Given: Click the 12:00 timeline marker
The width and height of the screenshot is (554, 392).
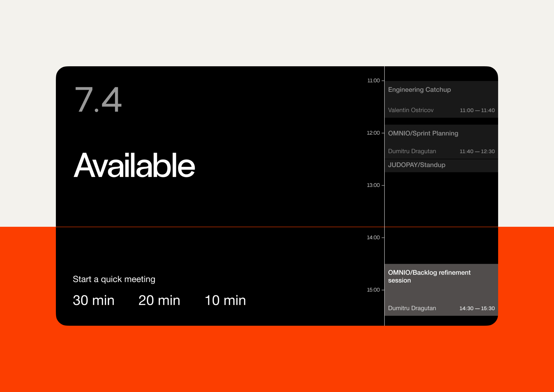Looking at the screenshot, I should 373,133.
